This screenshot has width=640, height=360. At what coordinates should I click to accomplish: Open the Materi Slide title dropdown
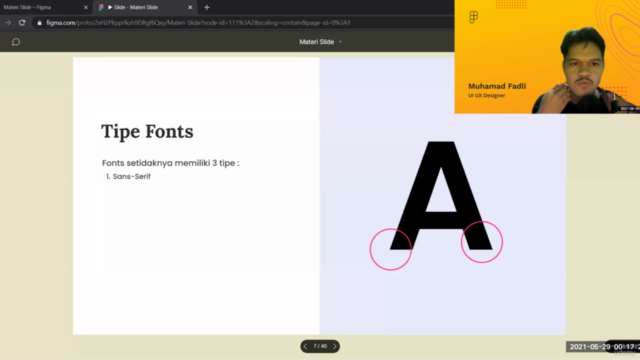(320, 42)
